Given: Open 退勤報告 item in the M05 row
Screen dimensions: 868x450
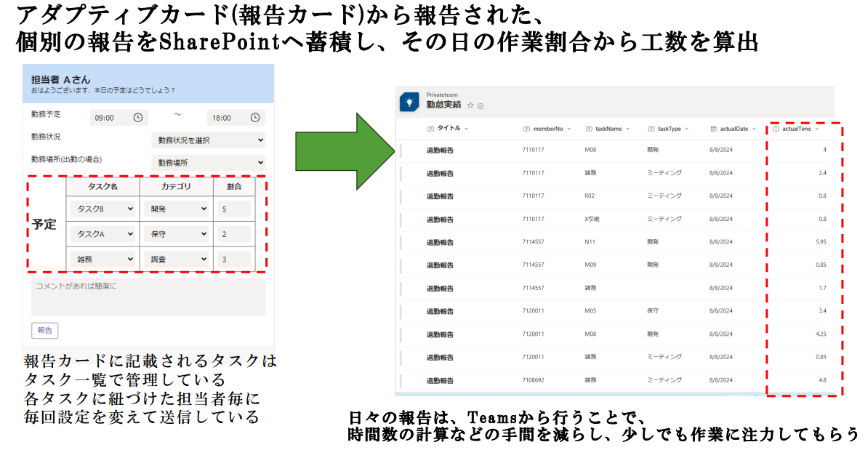Looking at the screenshot, I should pos(440,311).
